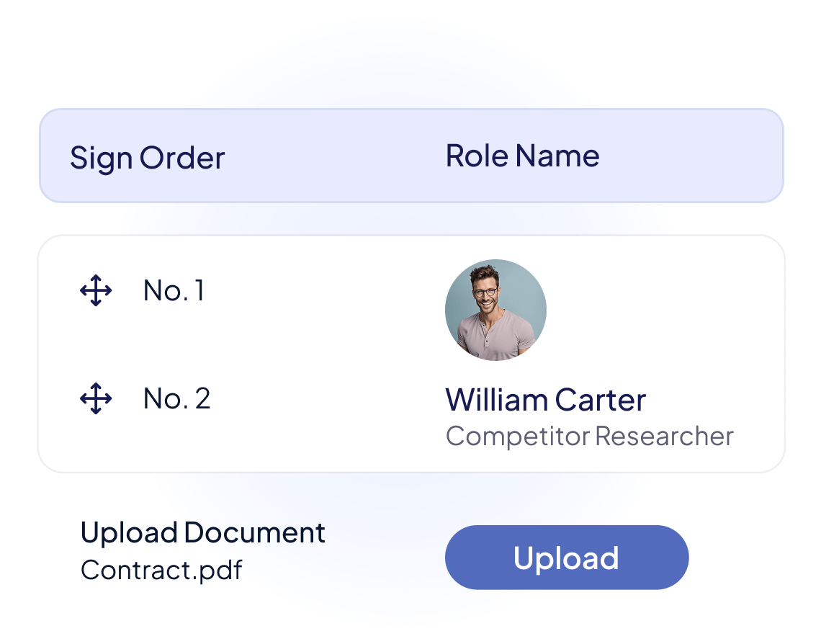
Task: Click the move handle beside No. 1
Action: (96, 291)
